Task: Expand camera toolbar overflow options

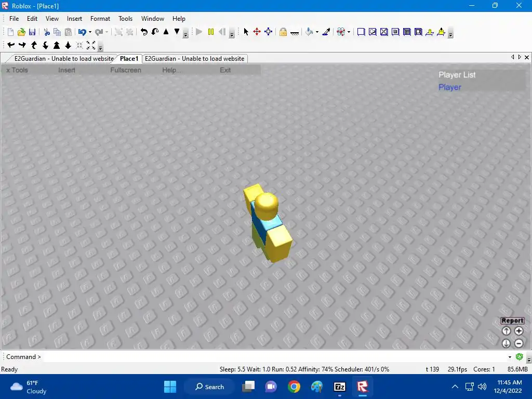Action: tap(100, 47)
